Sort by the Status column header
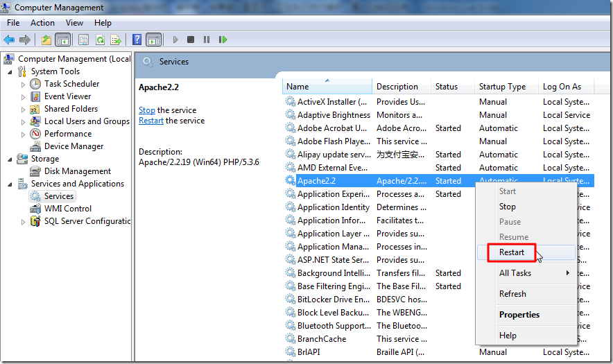This screenshot has height=364, width=613. click(x=453, y=87)
